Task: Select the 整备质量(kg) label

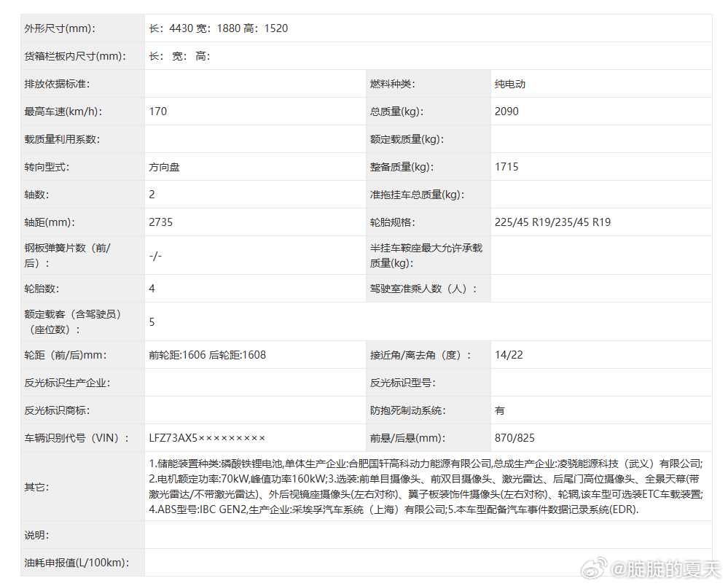Action: [402, 167]
